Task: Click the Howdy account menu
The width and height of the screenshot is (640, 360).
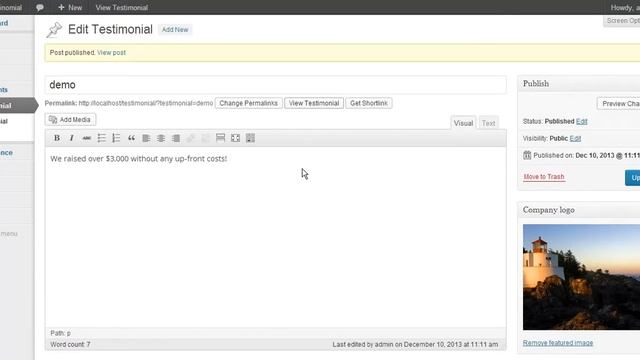Action: pyautogui.click(x=625, y=7)
